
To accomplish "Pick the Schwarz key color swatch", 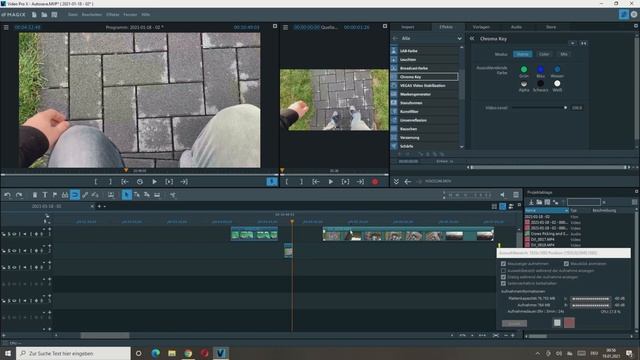I will coord(540,83).
